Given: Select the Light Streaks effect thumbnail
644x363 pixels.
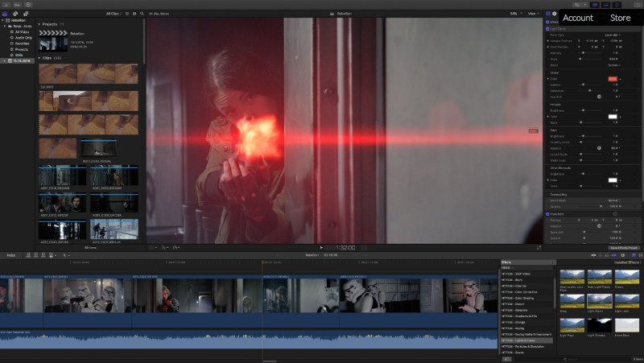Looking at the screenshot, I should click(x=600, y=325).
